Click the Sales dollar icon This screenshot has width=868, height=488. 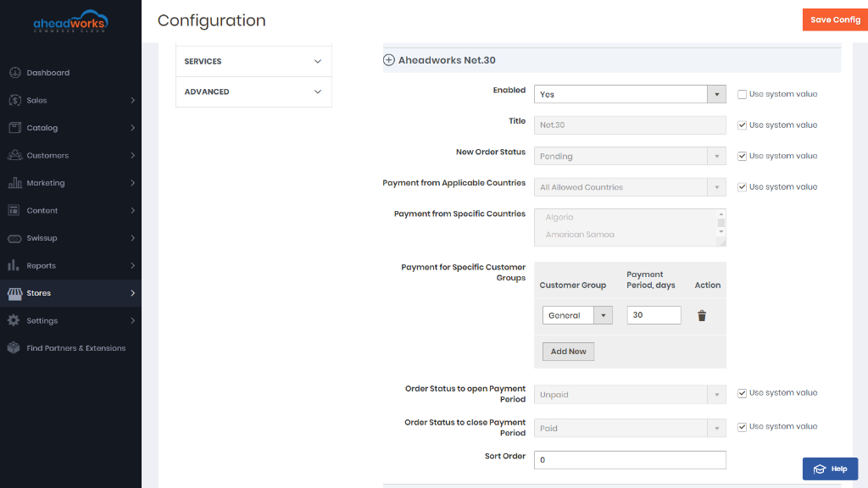[15, 100]
